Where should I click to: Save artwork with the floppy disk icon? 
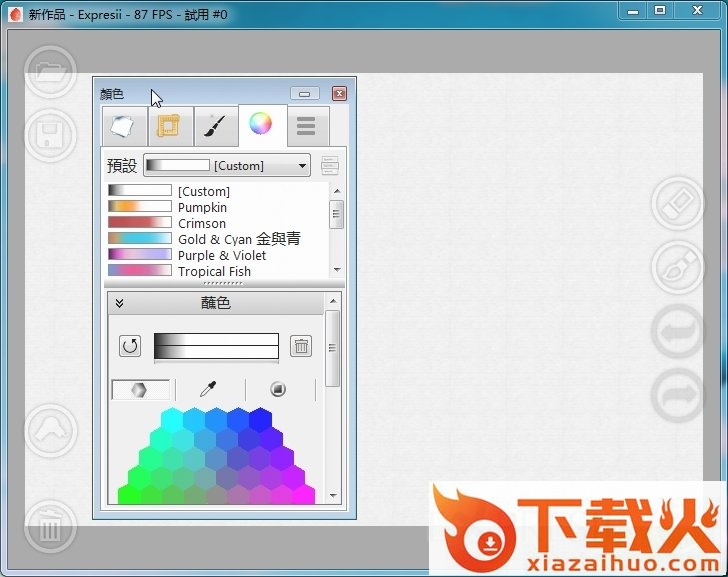[51, 136]
